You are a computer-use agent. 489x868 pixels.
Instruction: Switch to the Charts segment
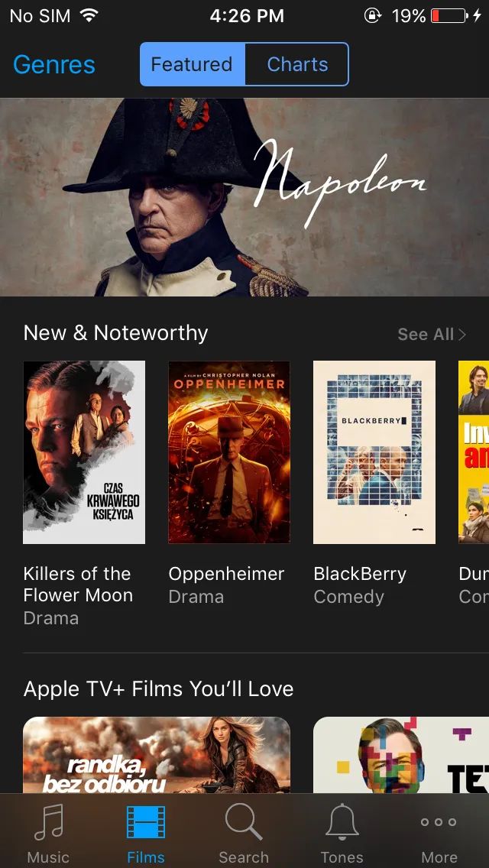[x=296, y=64]
